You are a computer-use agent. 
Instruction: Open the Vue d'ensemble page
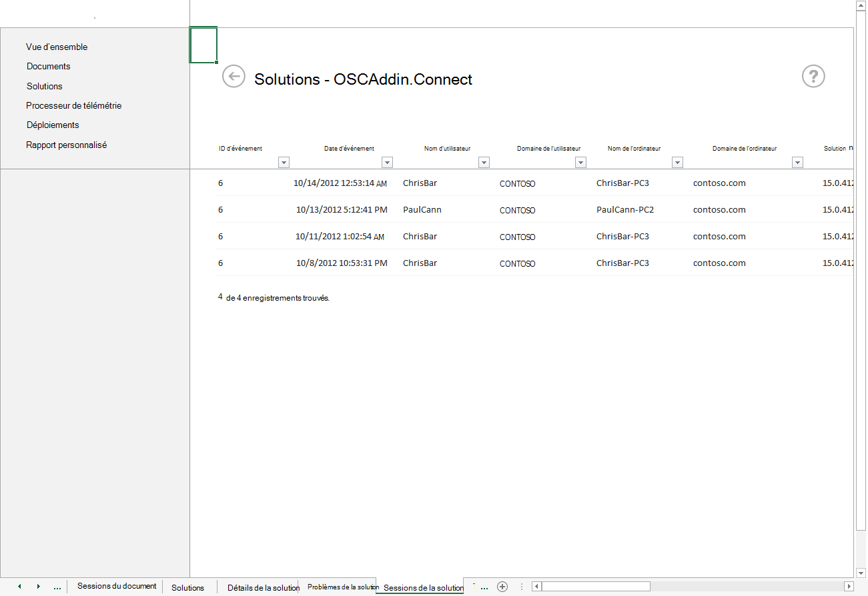point(56,47)
